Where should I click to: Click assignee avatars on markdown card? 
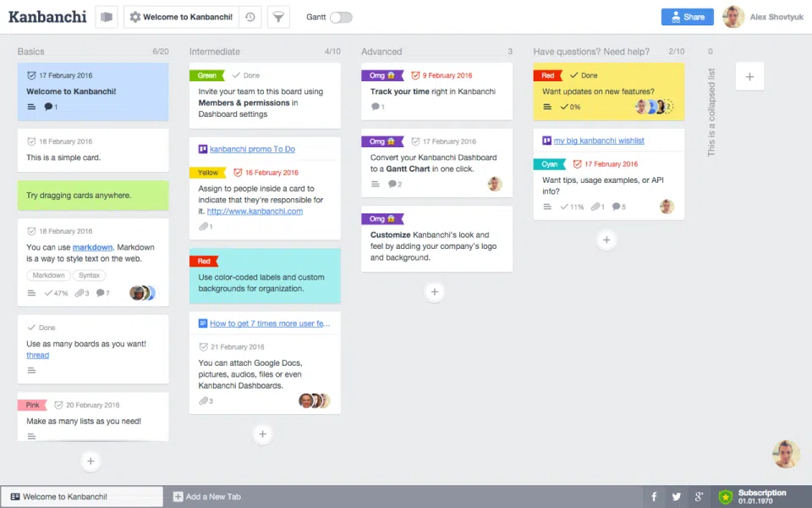pyautogui.click(x=142, y=293)
